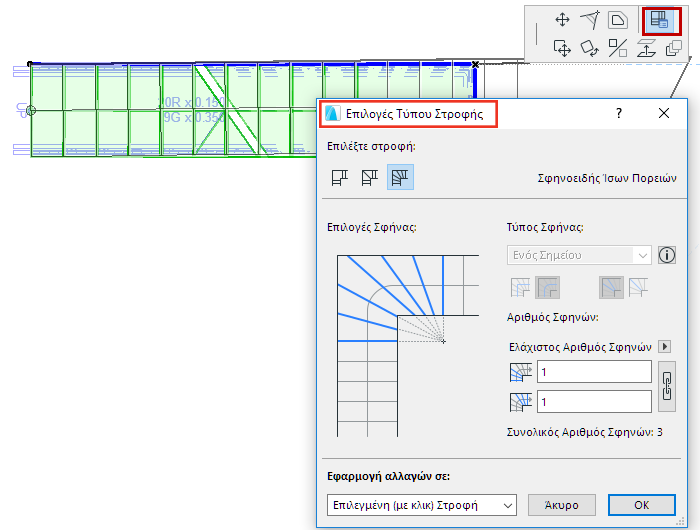This screenshot has width=700, height=530.
Task: Click the 10R x 0.150 stair label
Action: pyautogui.click(x=192, y=102)
